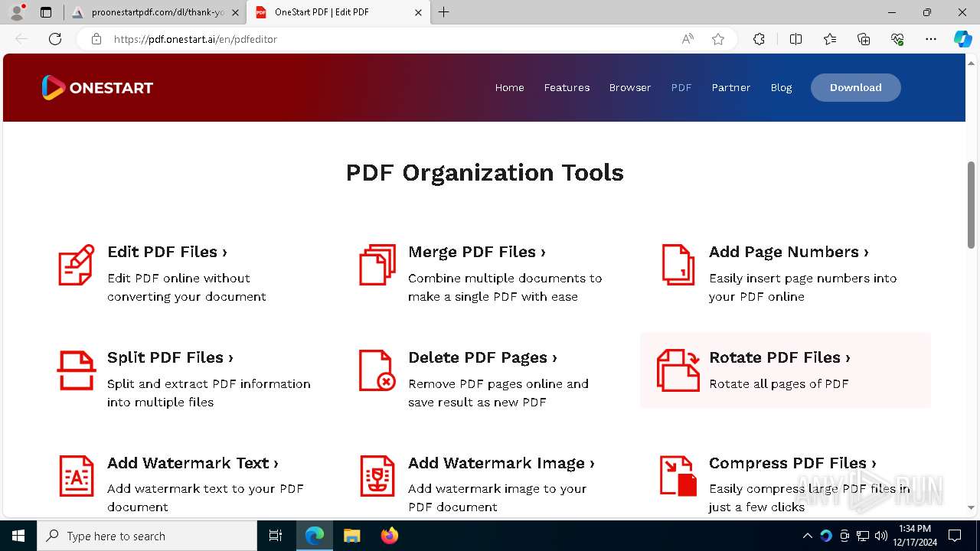Click the Delete PDF Pages icon

tap(377, 370)
